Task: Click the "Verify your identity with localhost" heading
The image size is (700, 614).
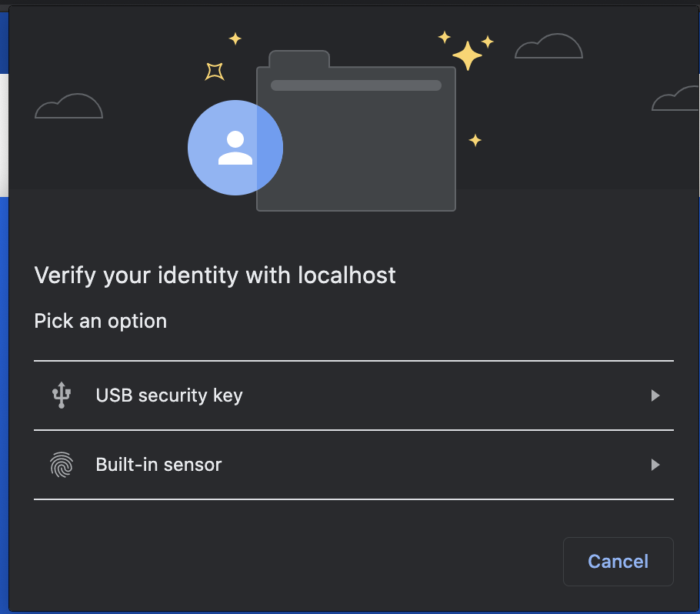Action: click(x=215, y=275)
